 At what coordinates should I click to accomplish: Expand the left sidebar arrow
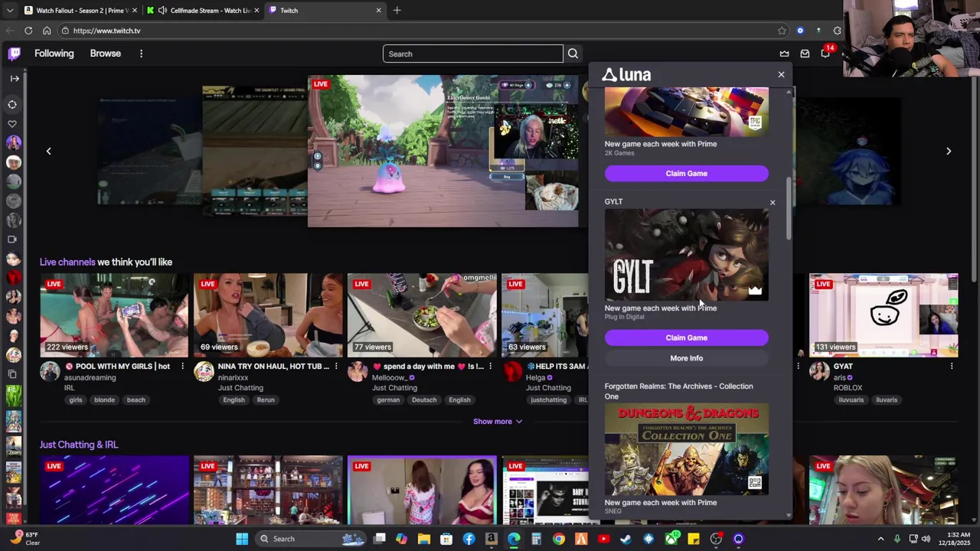(x=14, y=78)
